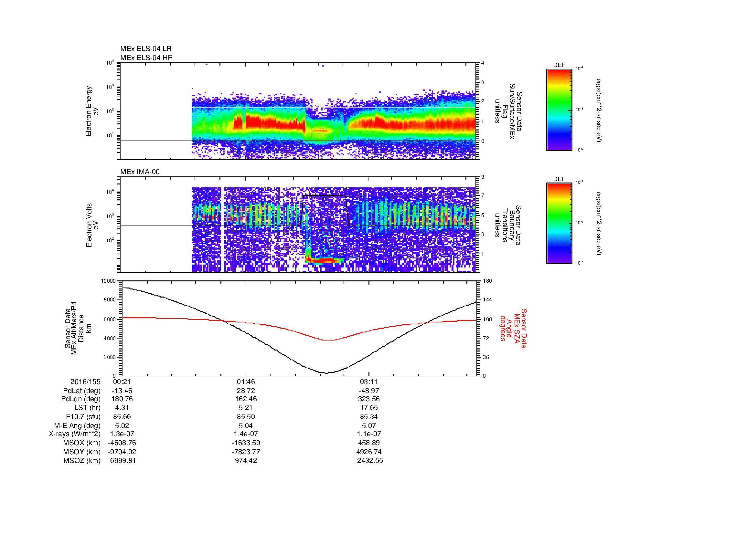Click PdLat value 28.72
The image size is (756, 534).
pyautogui.click(x=246, y=391)
